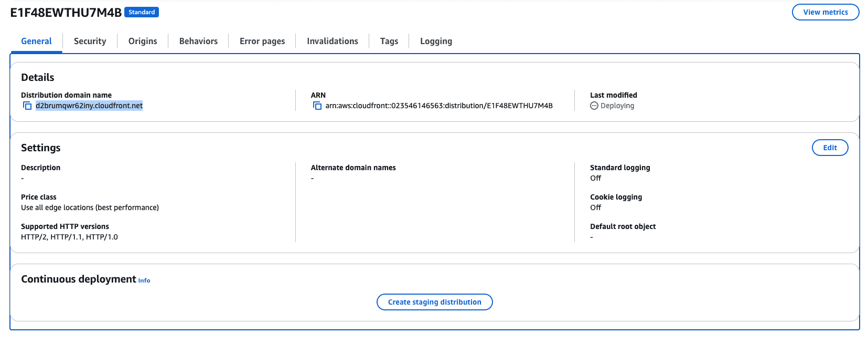
Task: Go to the Behaviors tab
Action: pyautogui.click(x=198, y=41)
